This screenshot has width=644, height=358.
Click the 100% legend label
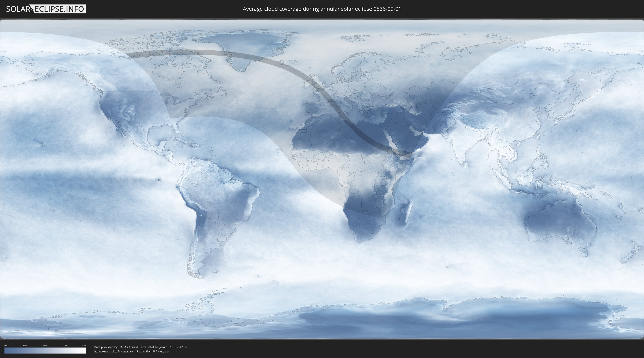pos(83,345)
